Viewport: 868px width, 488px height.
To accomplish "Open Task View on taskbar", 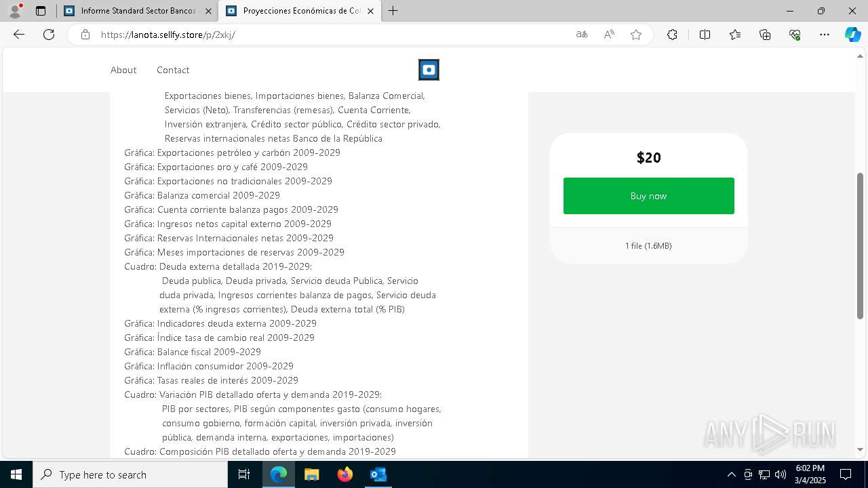I will 244,474.
